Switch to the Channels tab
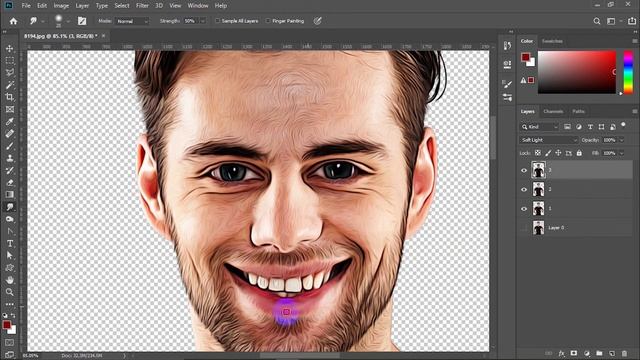 [553, 111]
